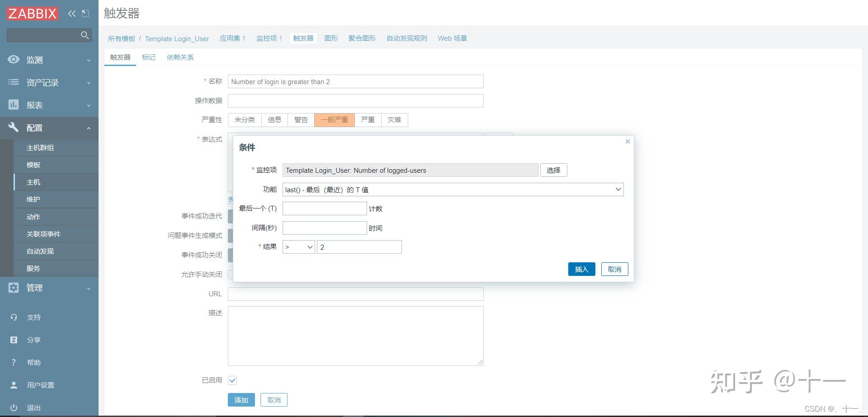Set severity to 一般严重
This screenshot has width=868, height=417.
(335, 120)
